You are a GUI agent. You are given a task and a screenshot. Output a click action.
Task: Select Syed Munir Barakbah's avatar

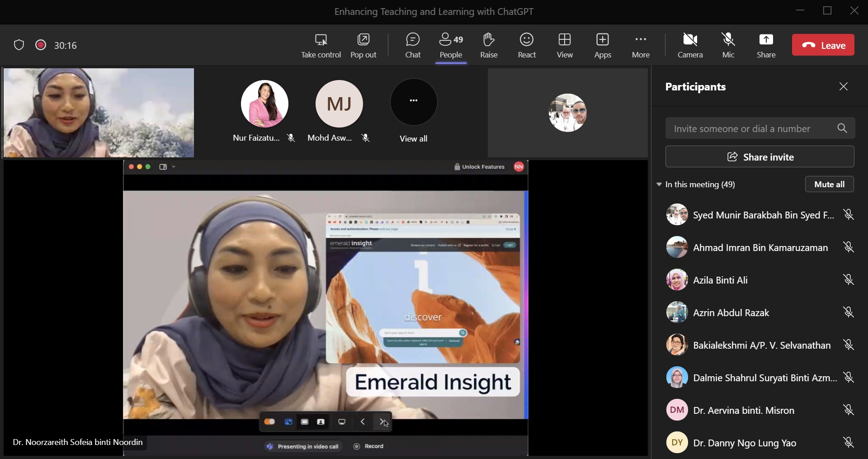tap(677, 214)
